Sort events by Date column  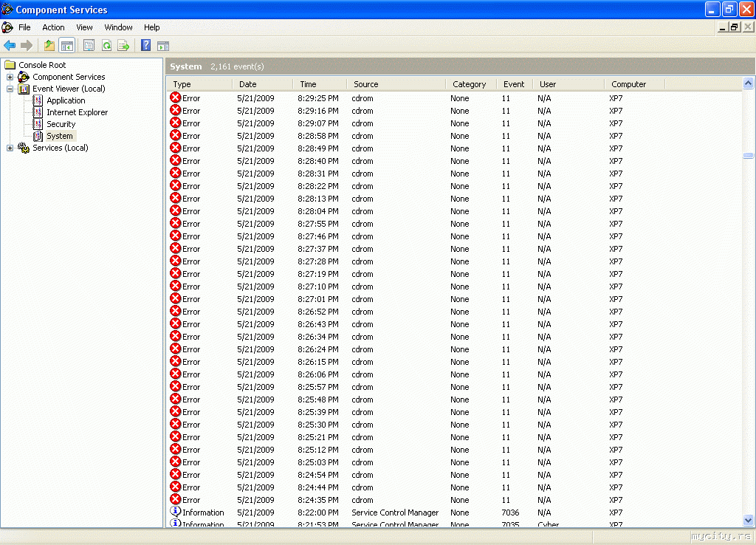262,84
